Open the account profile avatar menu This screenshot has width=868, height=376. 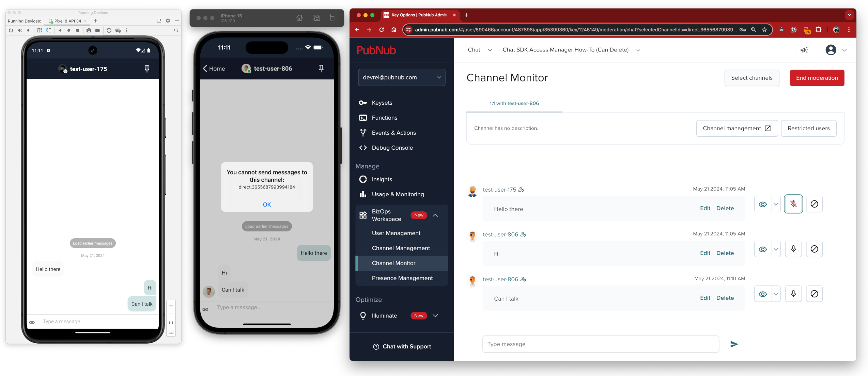point(831,50)
